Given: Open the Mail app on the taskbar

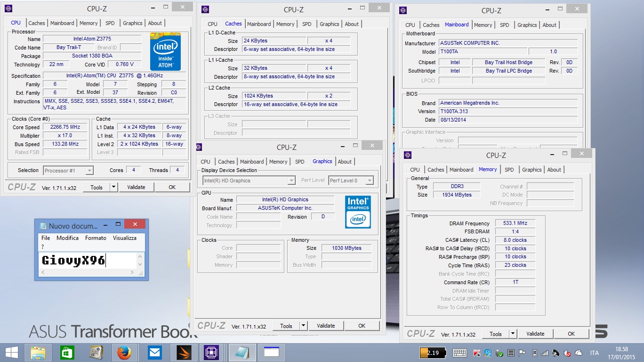Looking at the screenshot, I should pyautogui.click(x=154, y=353).
